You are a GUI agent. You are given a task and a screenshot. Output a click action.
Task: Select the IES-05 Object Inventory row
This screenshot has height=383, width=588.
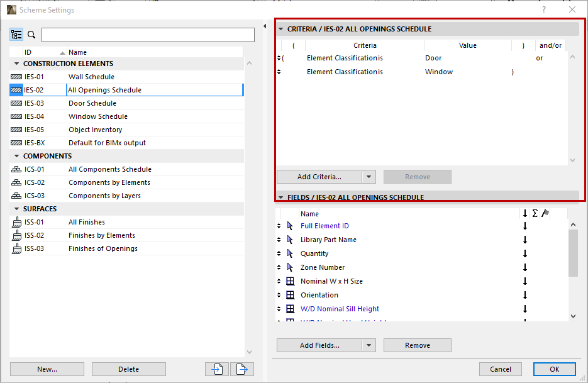pos(126,130)
